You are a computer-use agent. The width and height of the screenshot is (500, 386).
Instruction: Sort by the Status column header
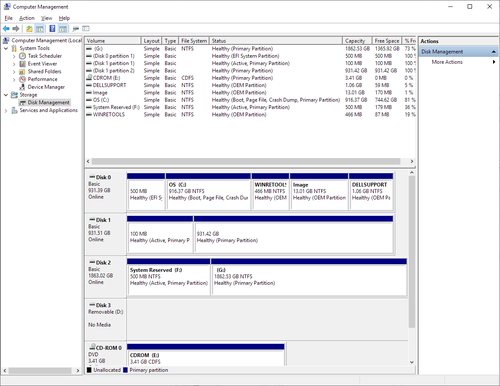click(x=276, y=41)
